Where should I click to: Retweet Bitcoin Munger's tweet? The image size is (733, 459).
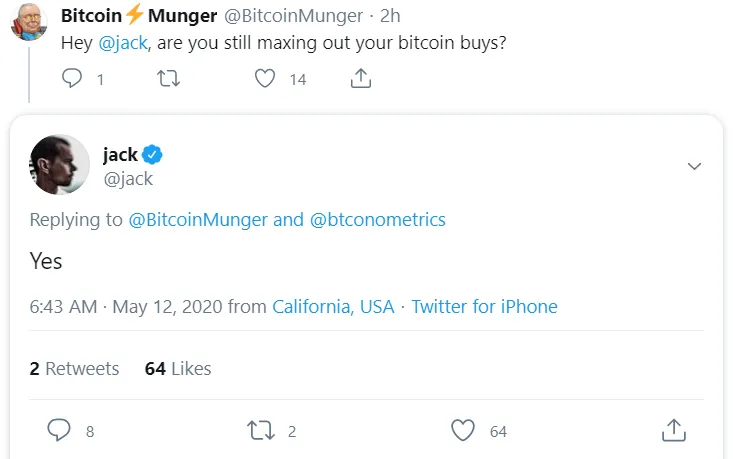click(168, 78)
